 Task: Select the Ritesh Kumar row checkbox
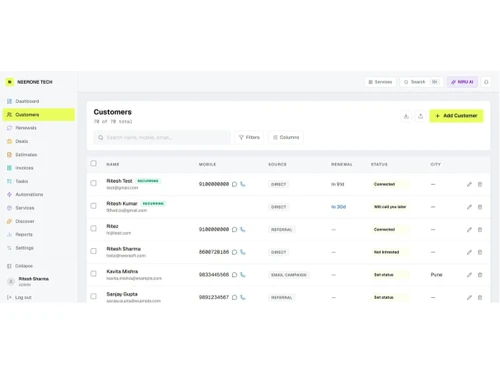tap(94, 206)
